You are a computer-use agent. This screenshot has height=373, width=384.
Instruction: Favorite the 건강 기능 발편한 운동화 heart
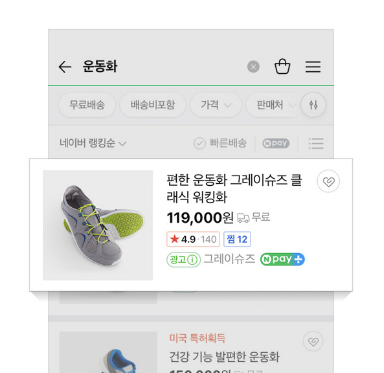(x=313, y=342)
